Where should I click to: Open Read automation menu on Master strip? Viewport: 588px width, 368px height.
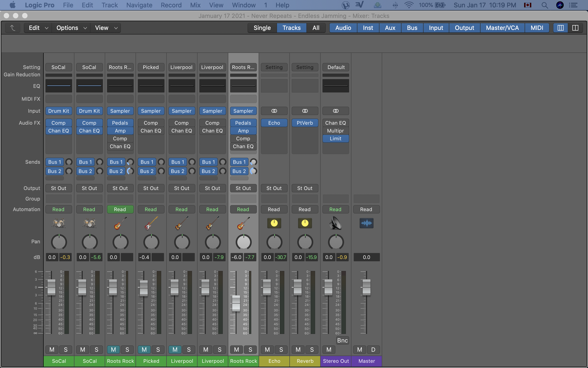(x=366, y=209)
